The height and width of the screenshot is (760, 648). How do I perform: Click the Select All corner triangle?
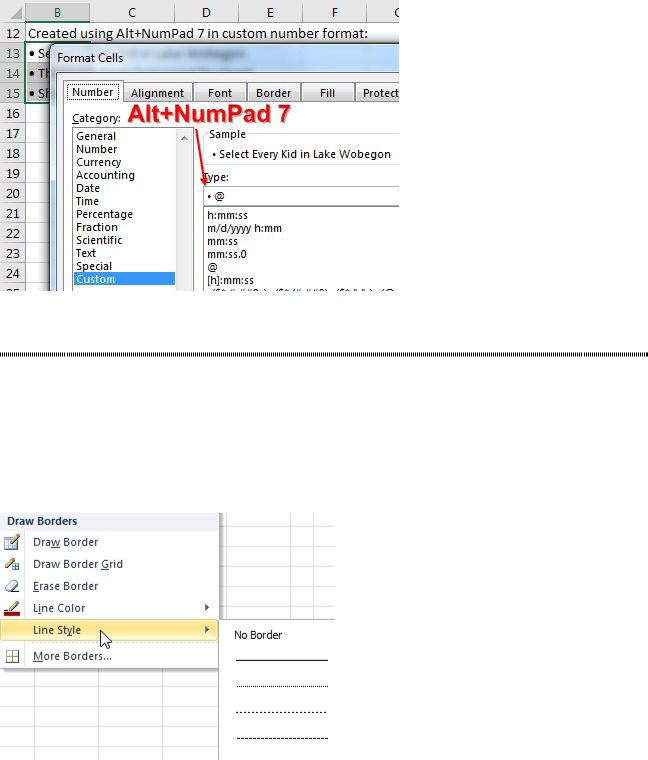pyautogui.click(x=16, y=12)
